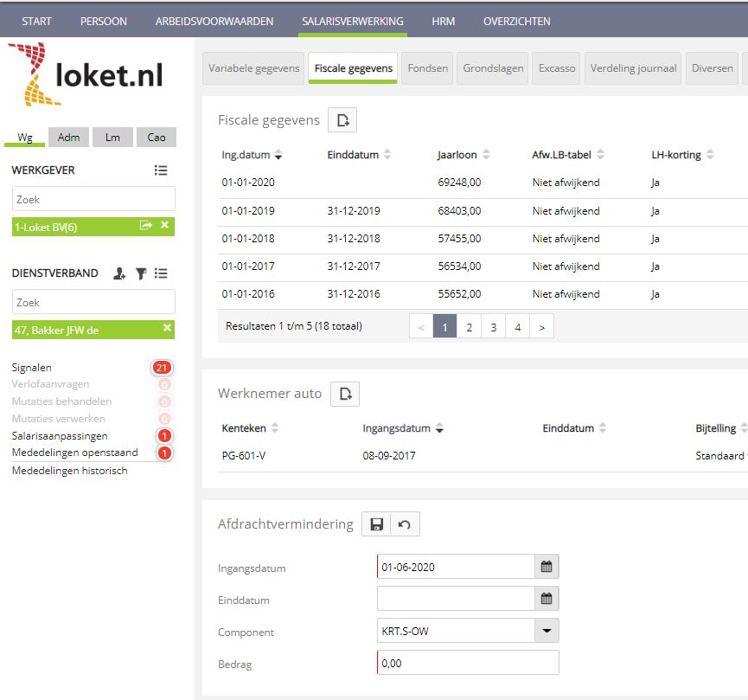This screenshot has height=700, width=748.
Task: Switch to the Fondsen tab
Action: (427, 68)
